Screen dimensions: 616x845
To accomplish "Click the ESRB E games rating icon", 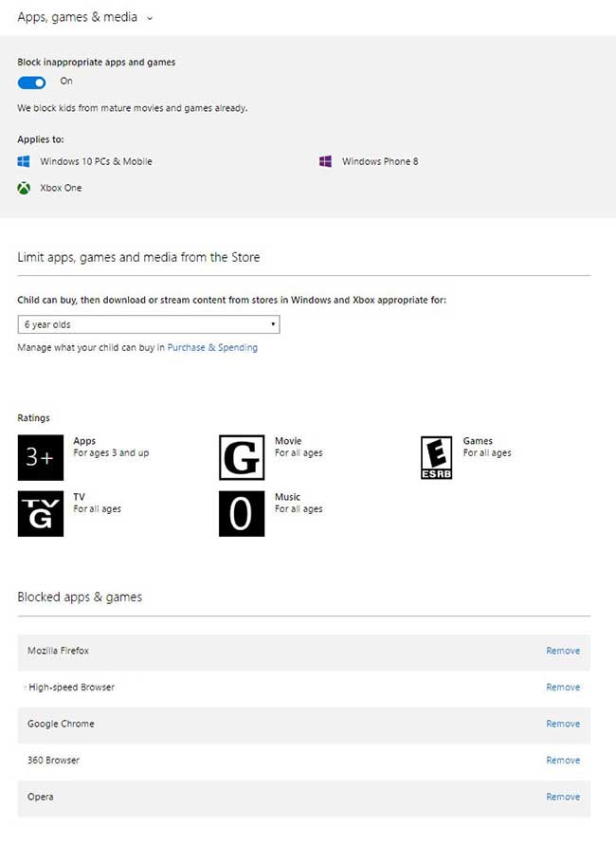I will [436, 457].
